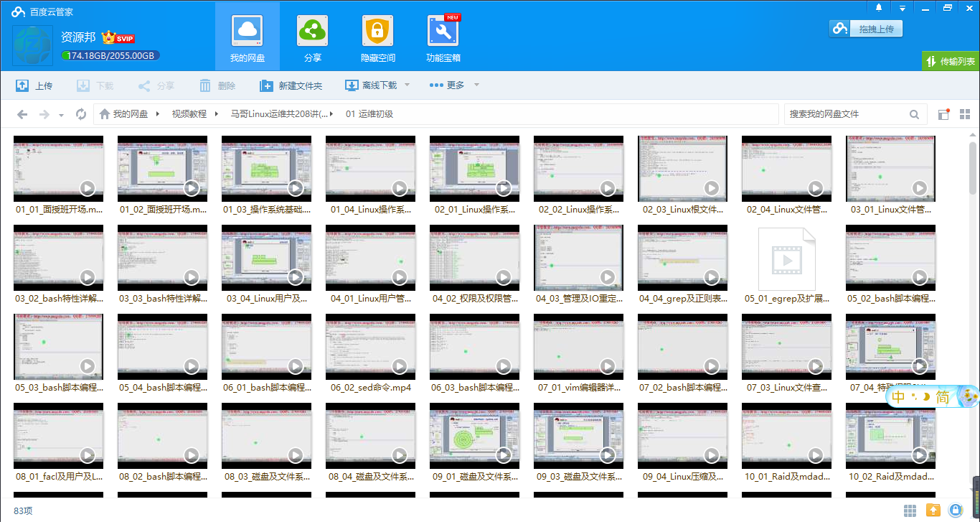980x522 pixels.
Task: Click the 拖拽上传 drag upload button
Action: [866, 29]
